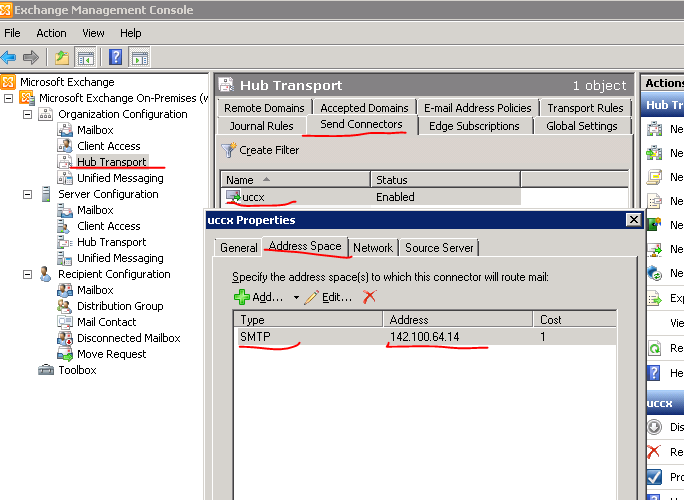Click the Server Configuration node icon
The height and width of the screenshot is (500, 684).
pyautogui.click(x=45, y=194)
